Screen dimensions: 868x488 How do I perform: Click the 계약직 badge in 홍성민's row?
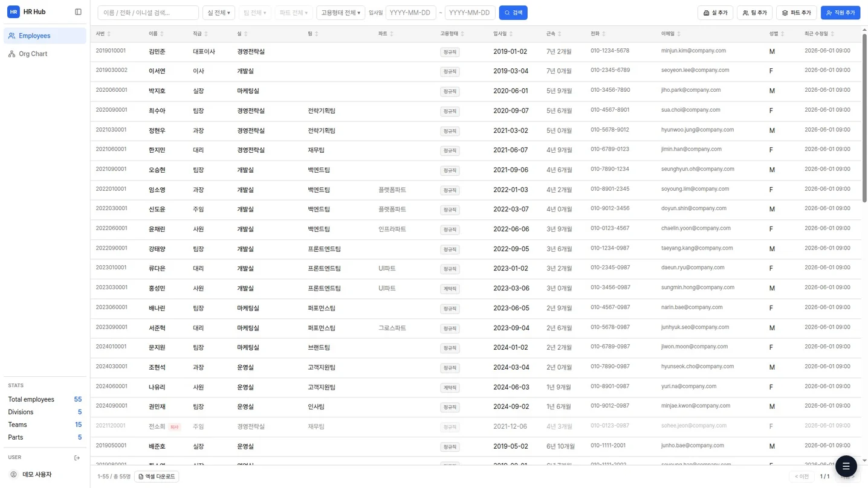click(450, 289)
